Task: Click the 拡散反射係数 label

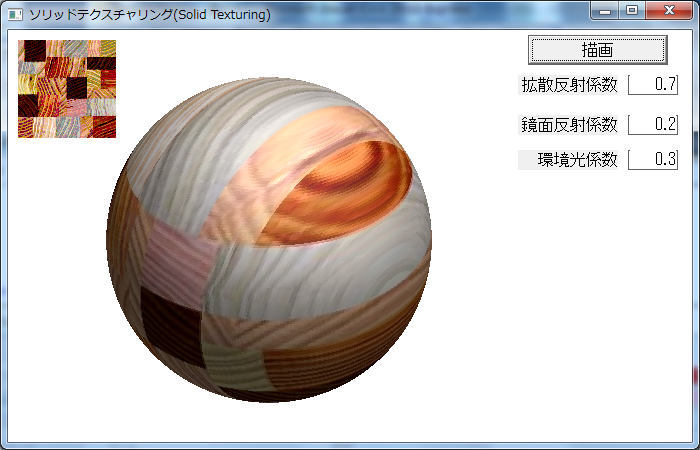Action: [x=568, y=85]
